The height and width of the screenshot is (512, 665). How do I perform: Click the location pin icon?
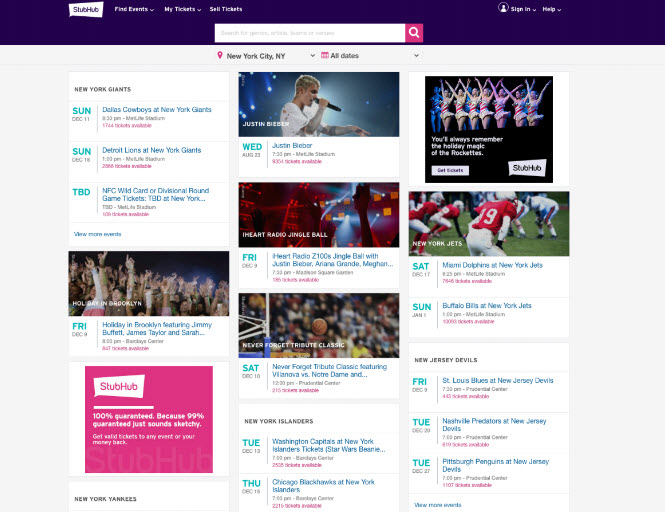click(x=220, y=56)
